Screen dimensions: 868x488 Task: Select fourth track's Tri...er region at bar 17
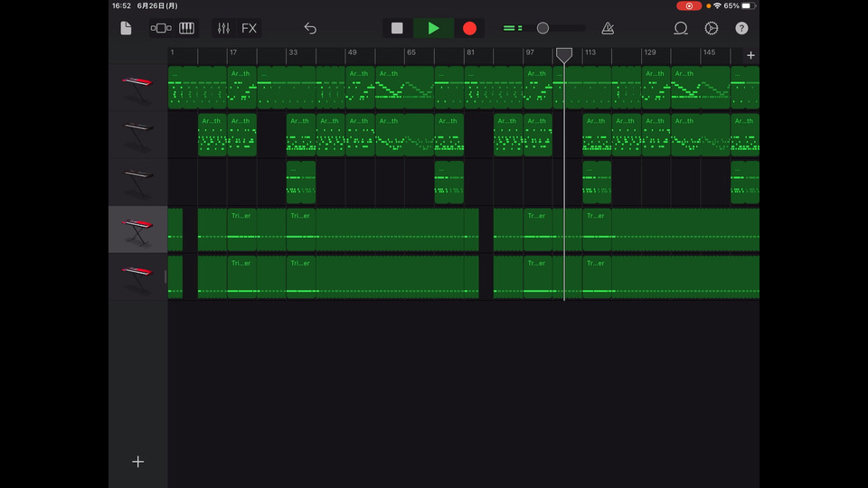pos(242,230)
